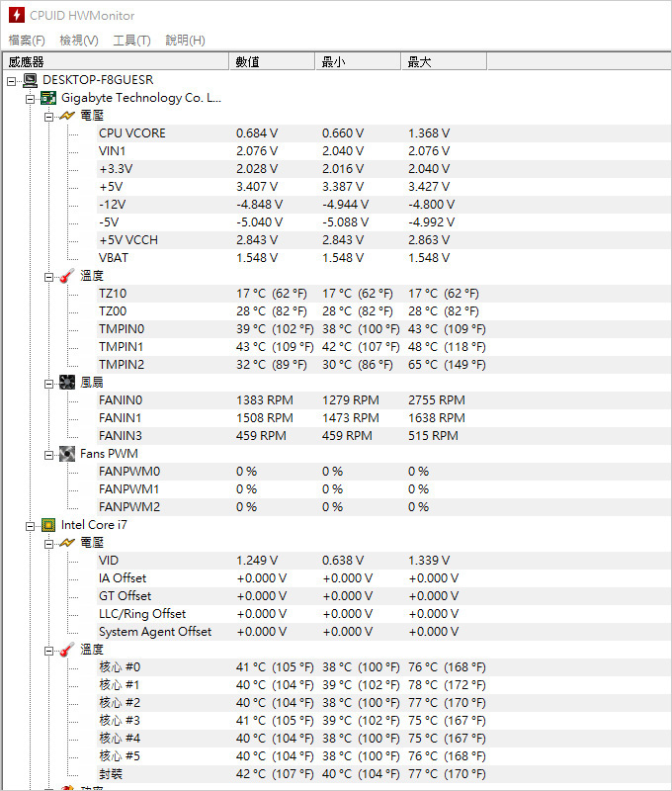Screen dimensions: 672x791
Task: Open the 工具(T) menu
Action: (131, 41)
